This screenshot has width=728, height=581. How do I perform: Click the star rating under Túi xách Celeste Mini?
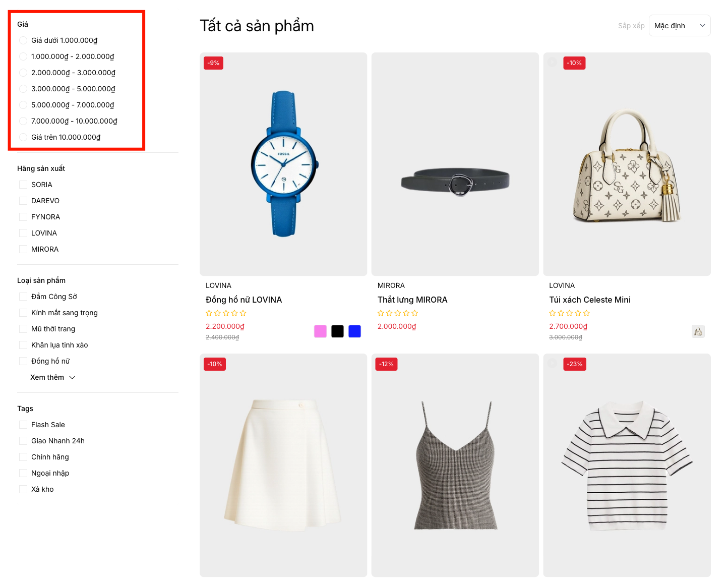pos(569,313)
